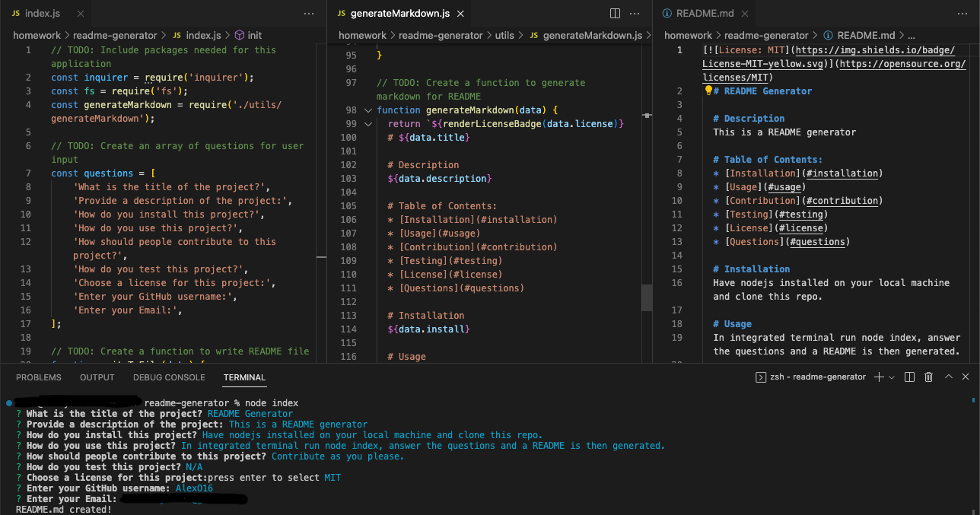This screenshot has width=980, height=515.
Task: Switch to the index.js tab
Action: (42, 14)
